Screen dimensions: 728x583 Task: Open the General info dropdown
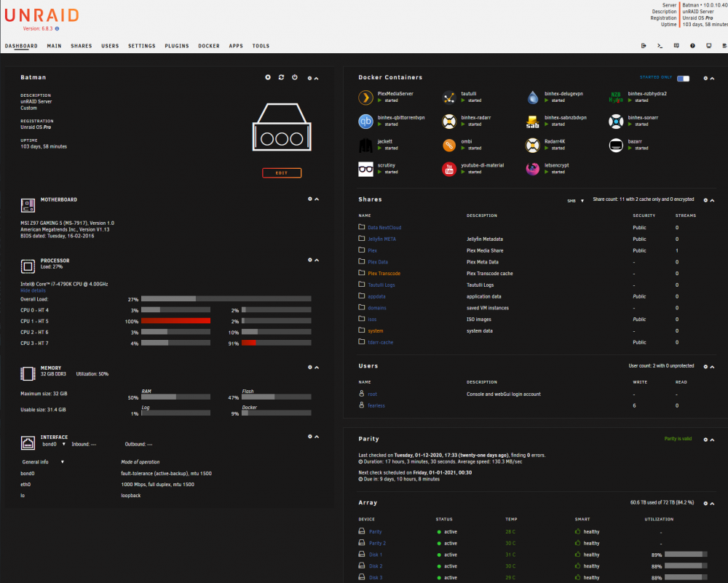click(x=43, y=462)
